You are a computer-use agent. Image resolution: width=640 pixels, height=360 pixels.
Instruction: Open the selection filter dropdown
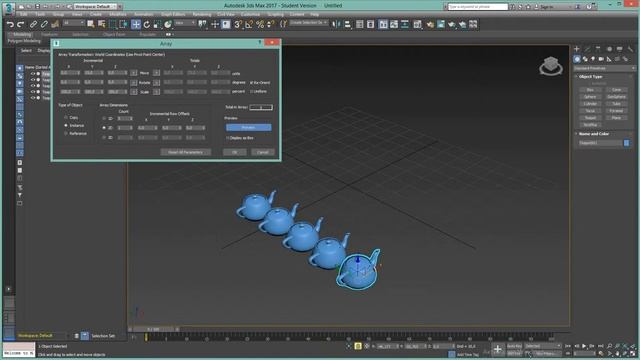click(x=73, y=23)
